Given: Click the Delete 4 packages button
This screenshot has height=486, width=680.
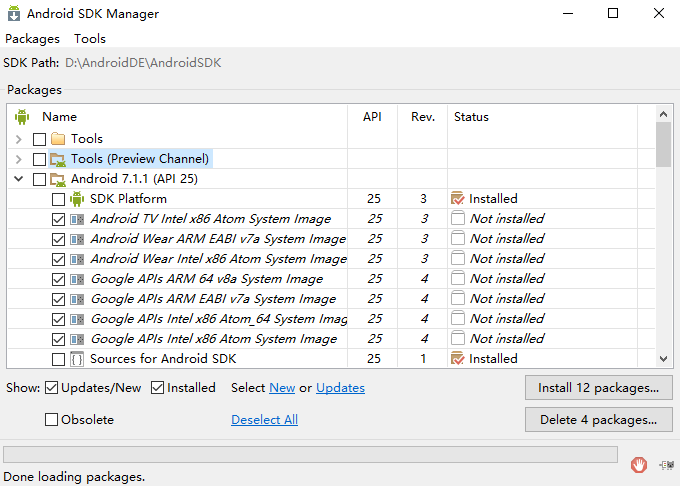Looking at the screenshot, I should pyautogui.click(x=598, y=419).
